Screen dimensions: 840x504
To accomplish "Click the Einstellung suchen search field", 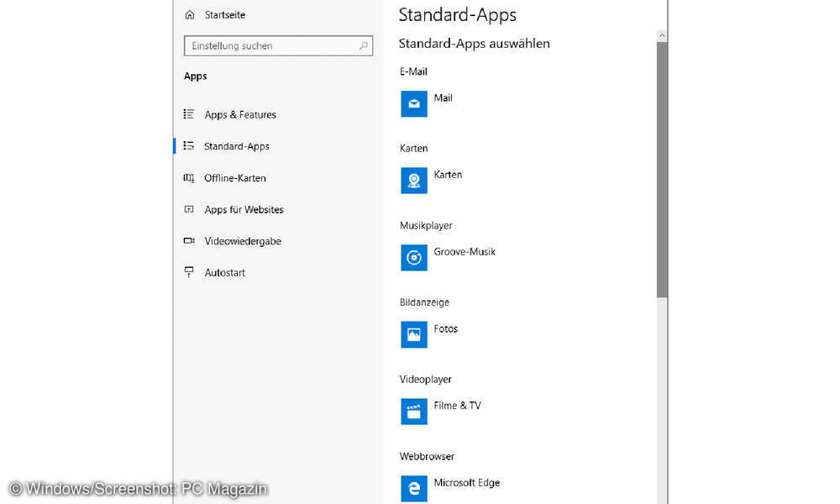I will (x=278, y=45).
